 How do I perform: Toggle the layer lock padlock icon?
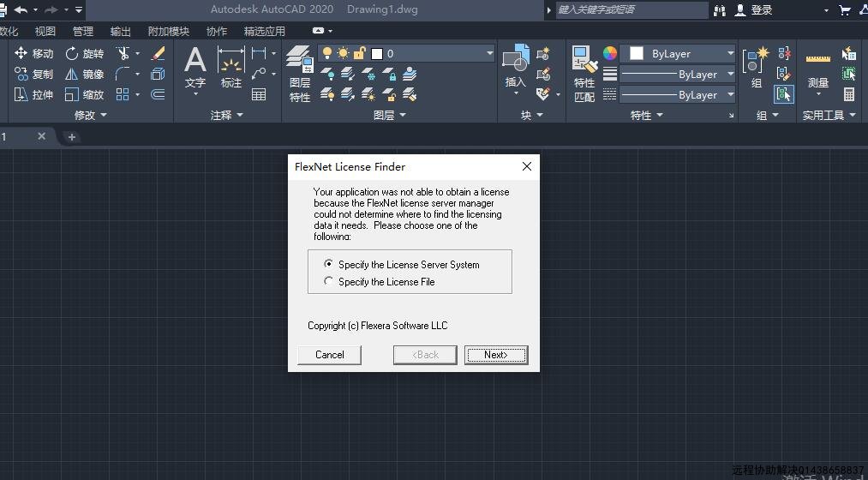pos(360,53)
